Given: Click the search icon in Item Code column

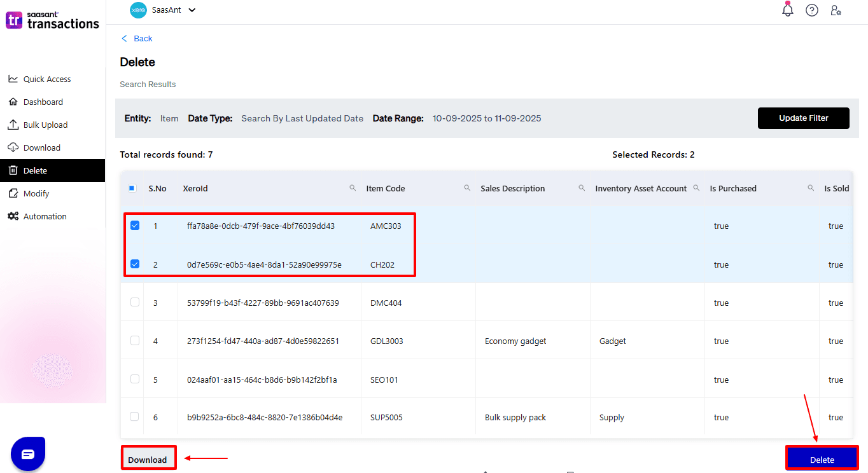Looking at the screenshot, I should coord(467,188).
